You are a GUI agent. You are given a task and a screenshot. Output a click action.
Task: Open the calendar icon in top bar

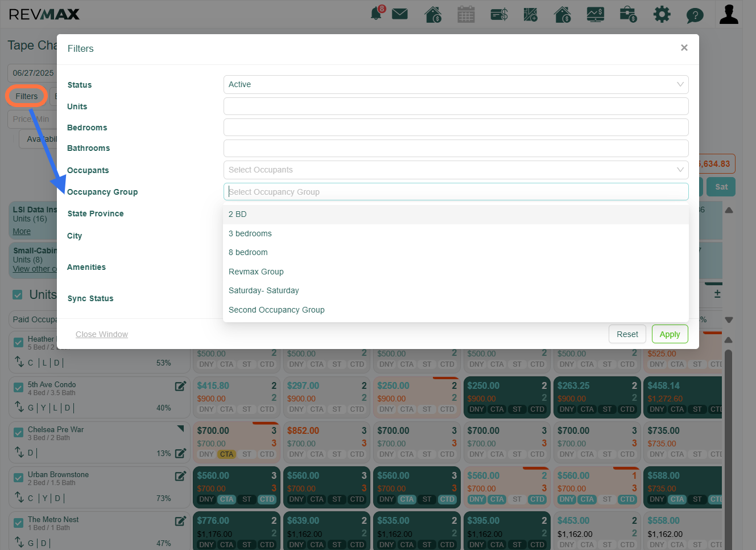pos(466,14)
